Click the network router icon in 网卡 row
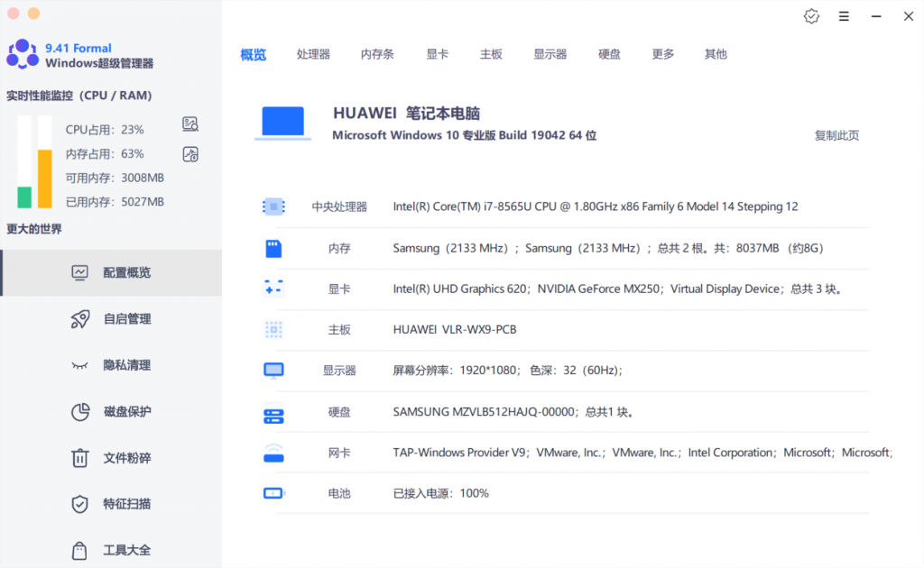Screen dimensions: 924x568 tap(273, 453)
